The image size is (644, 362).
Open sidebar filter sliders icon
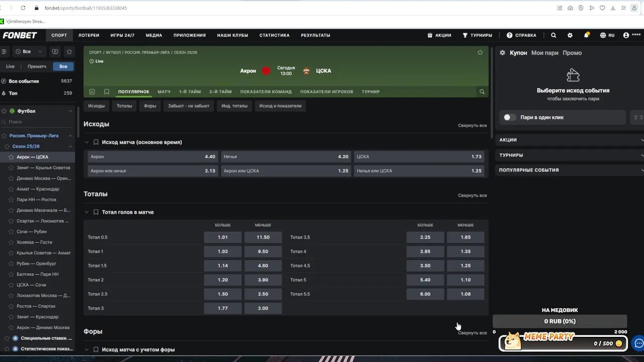(4, 51)
